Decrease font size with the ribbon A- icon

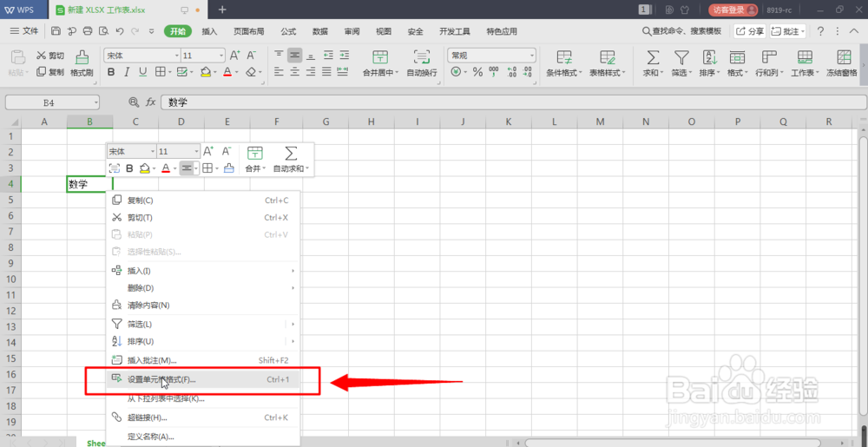[252, 56]
